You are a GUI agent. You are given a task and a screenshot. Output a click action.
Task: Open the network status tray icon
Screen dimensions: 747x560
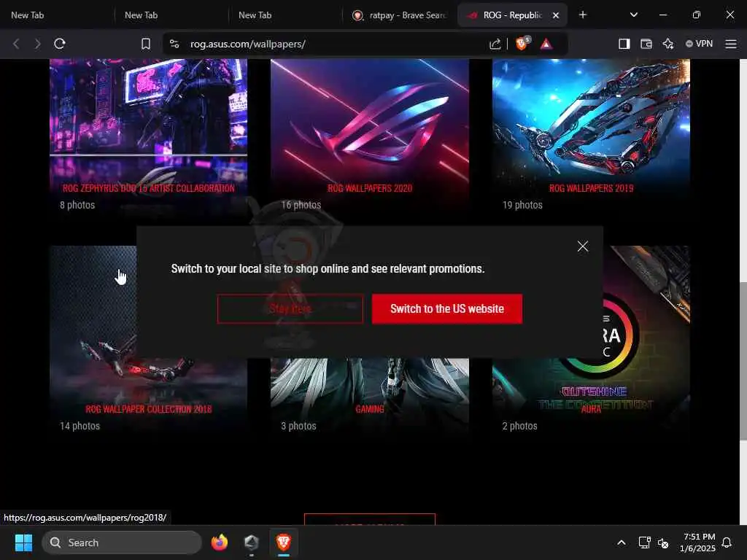pos(644,542)
